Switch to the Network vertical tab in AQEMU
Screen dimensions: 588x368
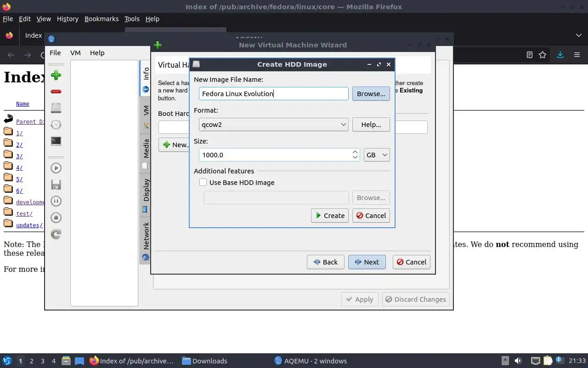pos(146,240)
